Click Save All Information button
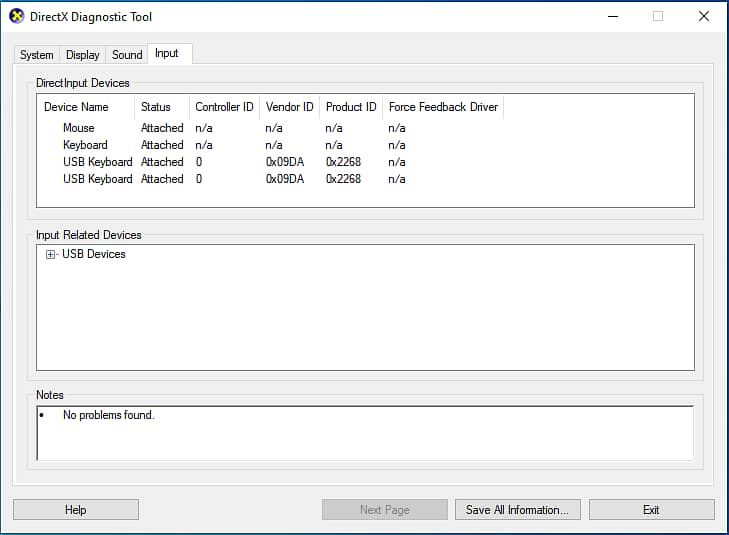Image resolution: width=729 pixels, height=535 pixels. [517, 510]
